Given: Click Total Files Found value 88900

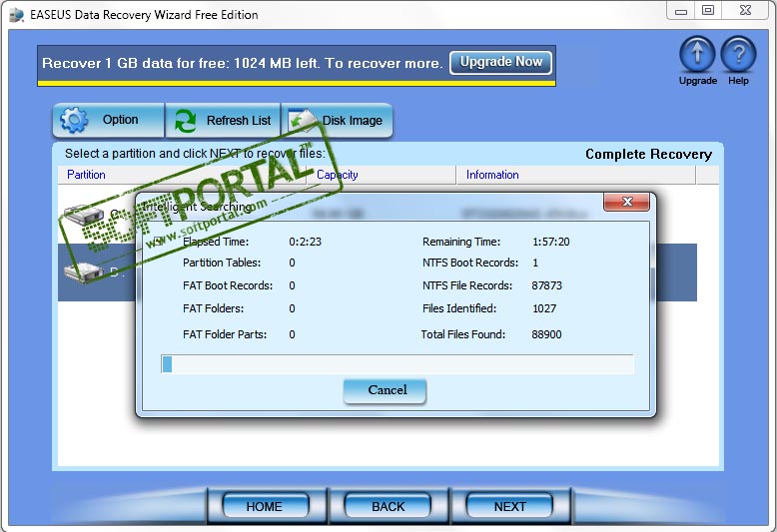Looking at the screenshot, I should 547,334.
